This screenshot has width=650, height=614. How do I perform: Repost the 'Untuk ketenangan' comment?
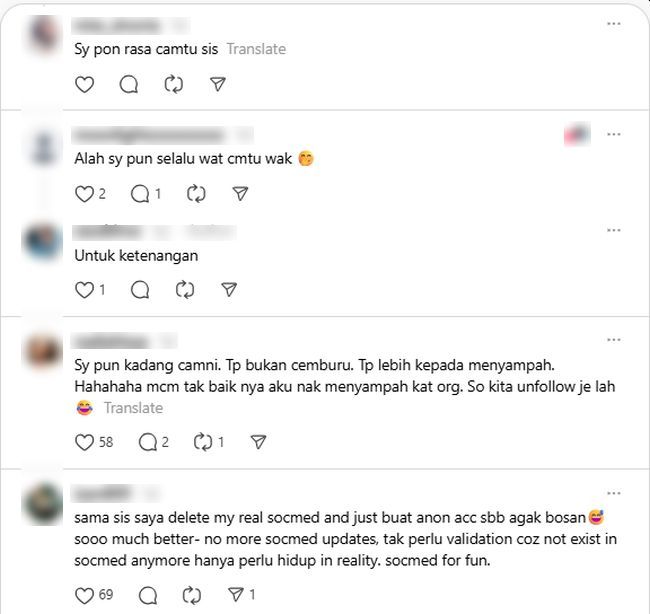coord(185,289)
